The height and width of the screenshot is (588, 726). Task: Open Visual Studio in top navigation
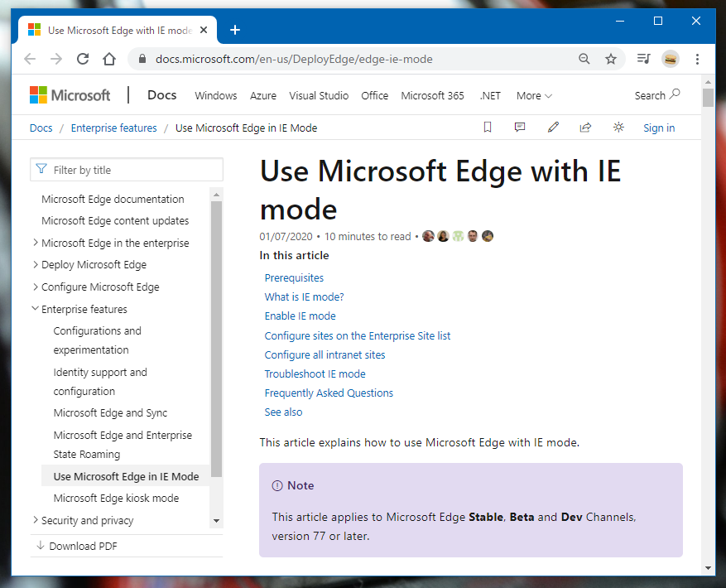[x=319, y=95]
